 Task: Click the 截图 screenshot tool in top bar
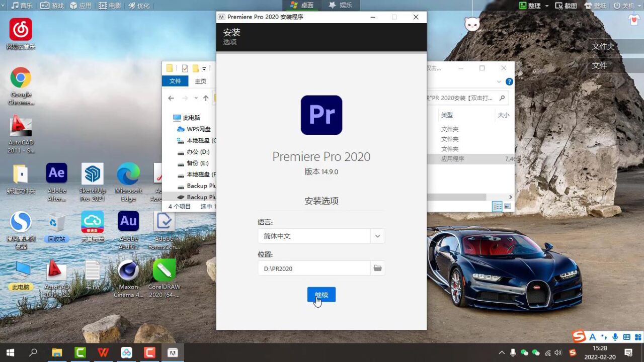click(x=566, y=6)
